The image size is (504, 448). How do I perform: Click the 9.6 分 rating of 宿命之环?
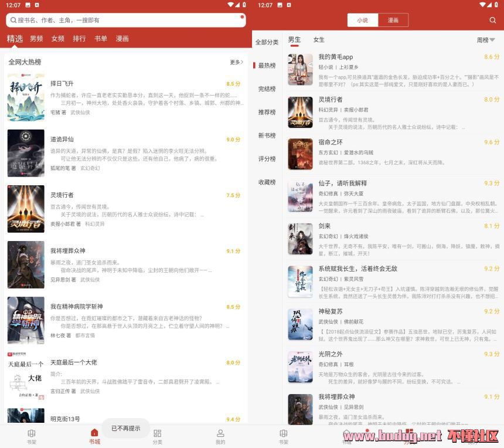(x=492, y=142)
